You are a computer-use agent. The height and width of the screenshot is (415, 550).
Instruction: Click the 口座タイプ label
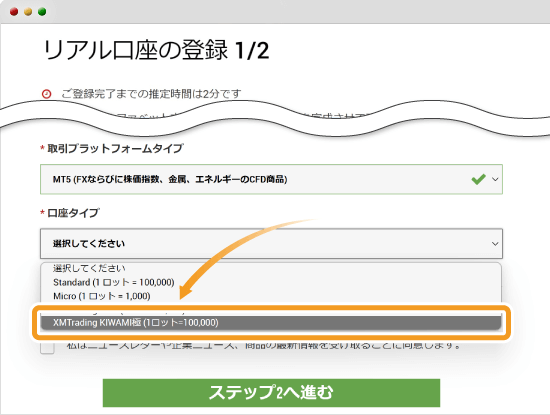click(73, 213)
